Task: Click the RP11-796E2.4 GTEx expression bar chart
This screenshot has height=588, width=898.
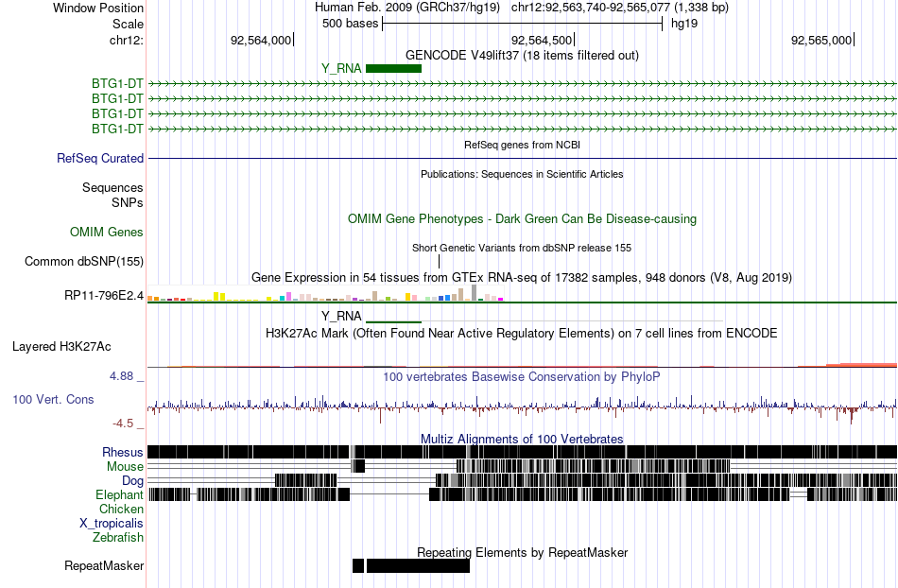Action: (325, 293)
